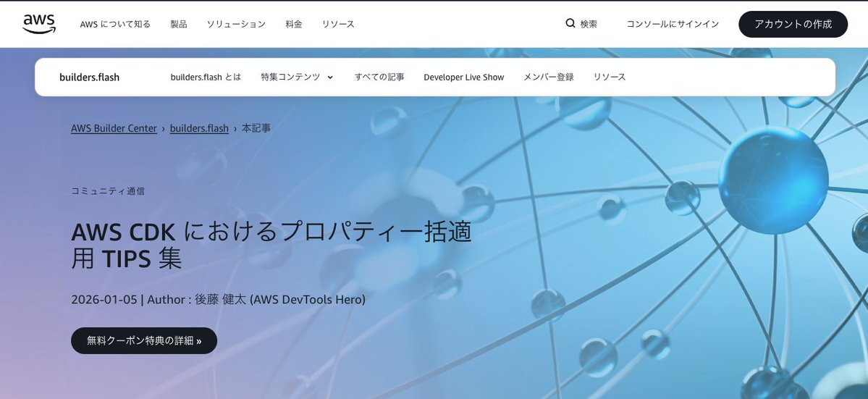Expand the 特集コンテンツ dropdown
This screenshot has width=868, height=399.
298,77
